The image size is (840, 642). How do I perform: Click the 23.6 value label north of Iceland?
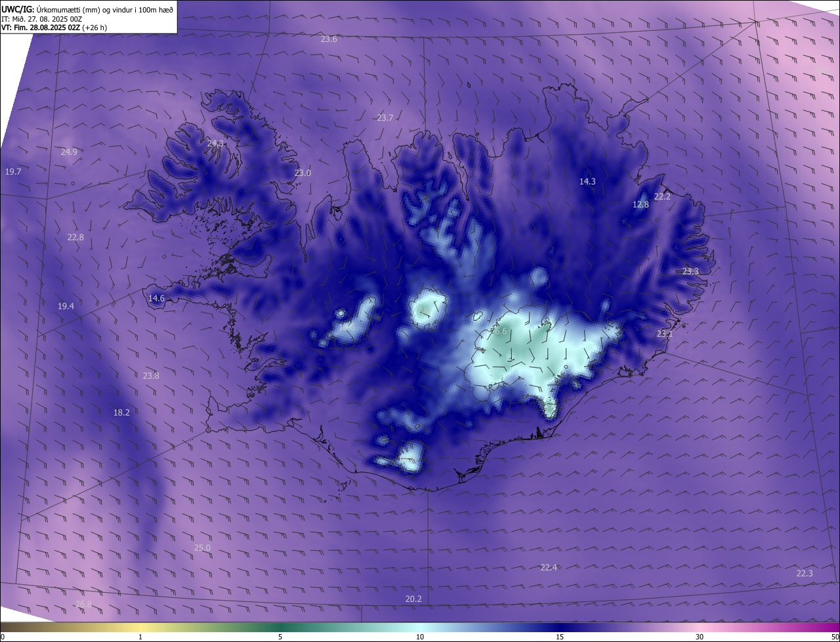(x=329, y=39)
